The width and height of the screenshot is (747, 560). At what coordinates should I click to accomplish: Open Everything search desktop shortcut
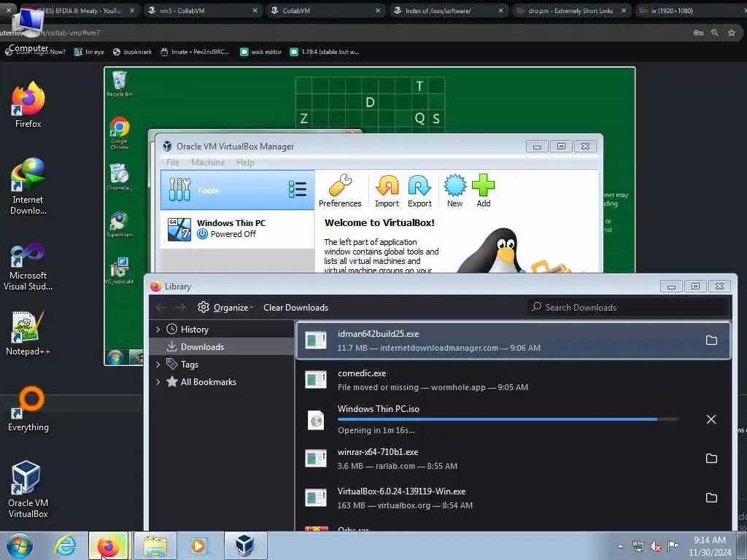pos(28,409)
